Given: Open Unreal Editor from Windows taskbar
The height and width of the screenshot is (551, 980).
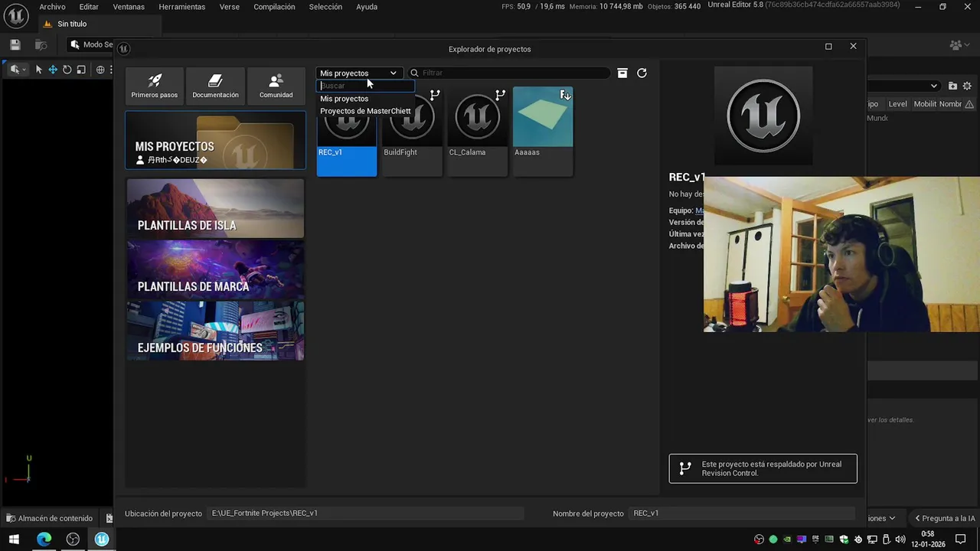Looking at the screenshot, I should point(101,539).
